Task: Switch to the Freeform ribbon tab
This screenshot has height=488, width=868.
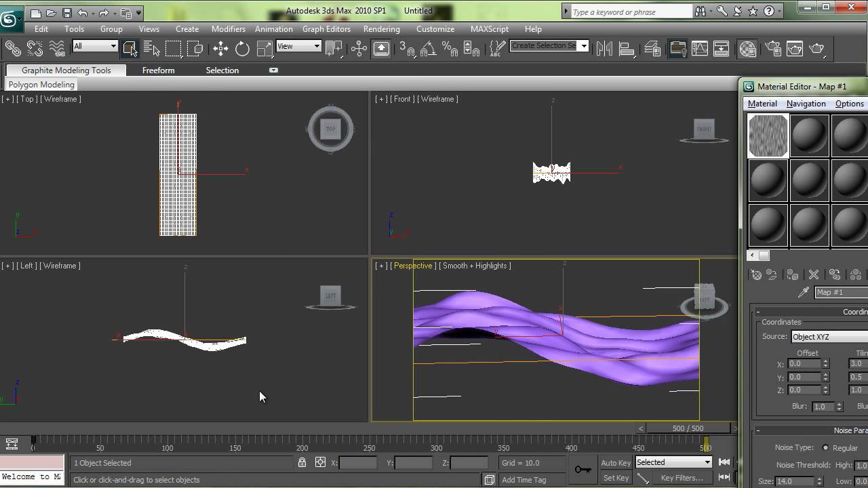Action: (158, 70)
